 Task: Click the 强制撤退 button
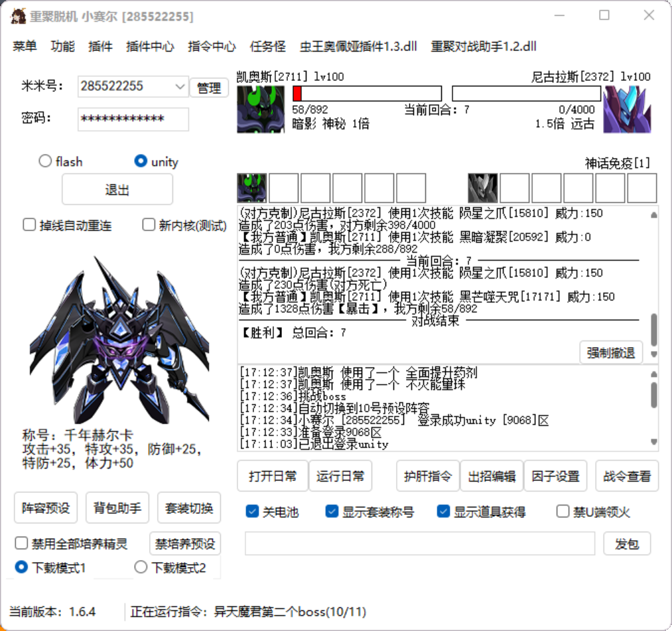pos(611,353)
